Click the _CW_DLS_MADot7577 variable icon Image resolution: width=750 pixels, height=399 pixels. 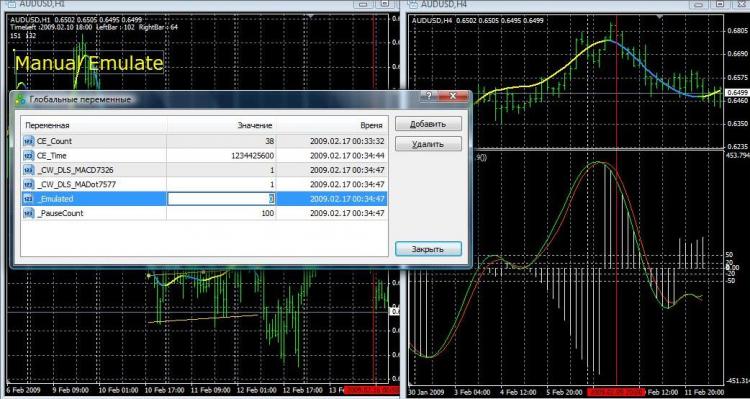29,184
